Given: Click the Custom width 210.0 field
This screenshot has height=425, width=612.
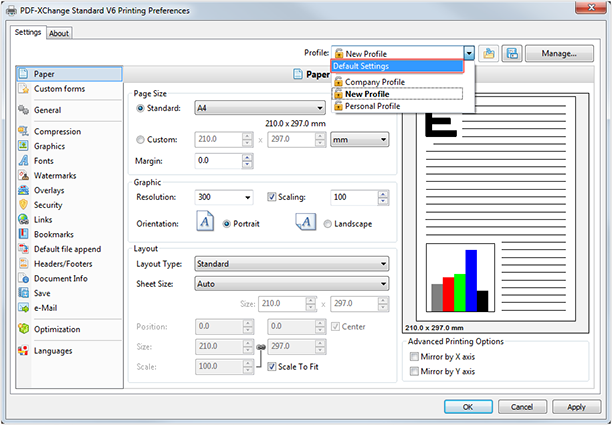Looking at the screenshot, I should point(219,139).
